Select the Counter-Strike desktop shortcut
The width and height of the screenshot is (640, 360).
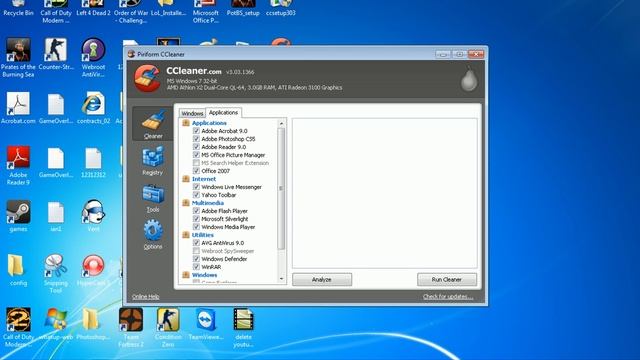pyautogui.click(x=56, y=54)
